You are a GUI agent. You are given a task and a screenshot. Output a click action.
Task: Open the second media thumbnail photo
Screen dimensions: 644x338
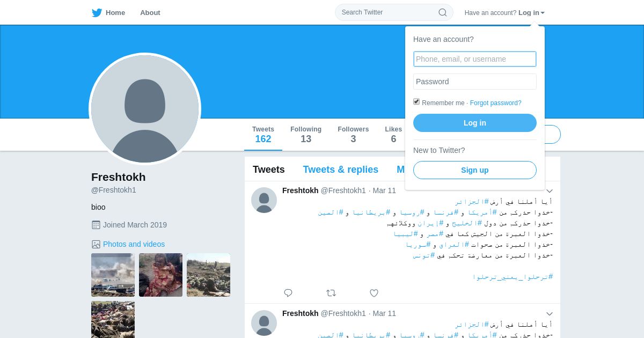pos(160,275)
